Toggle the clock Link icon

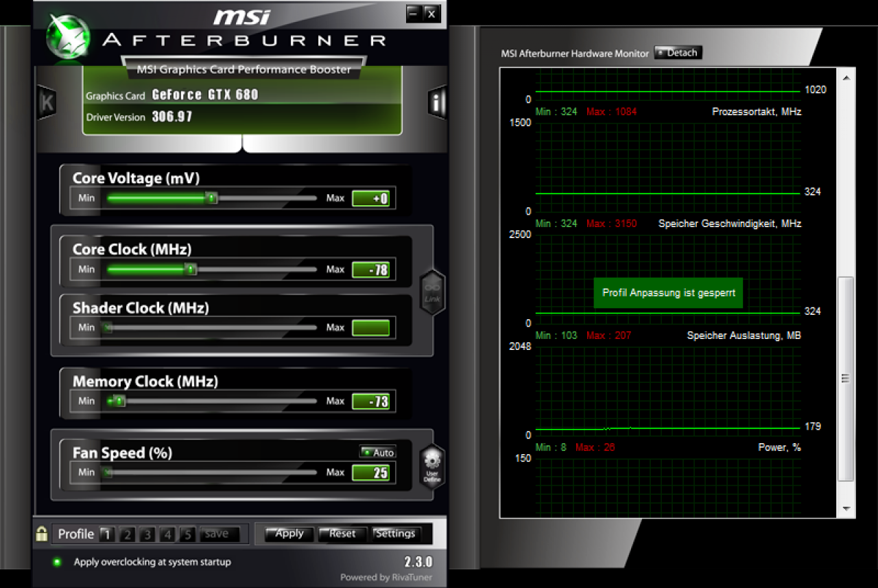pos(432,292)
